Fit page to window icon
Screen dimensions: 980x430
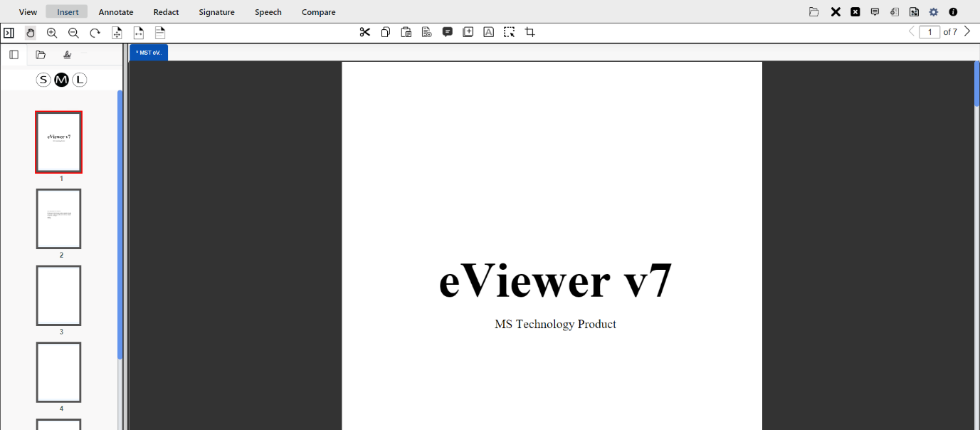(117, 33)
